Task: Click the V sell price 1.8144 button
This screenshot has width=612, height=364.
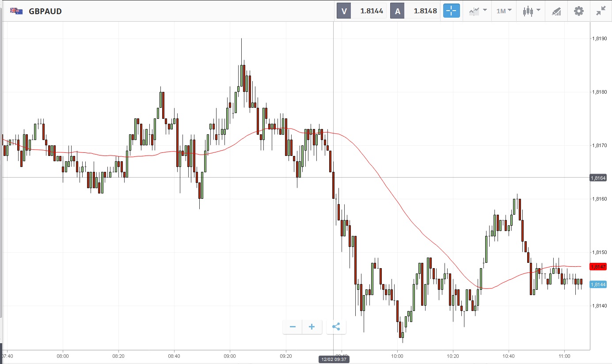Action: coord(361,11)
